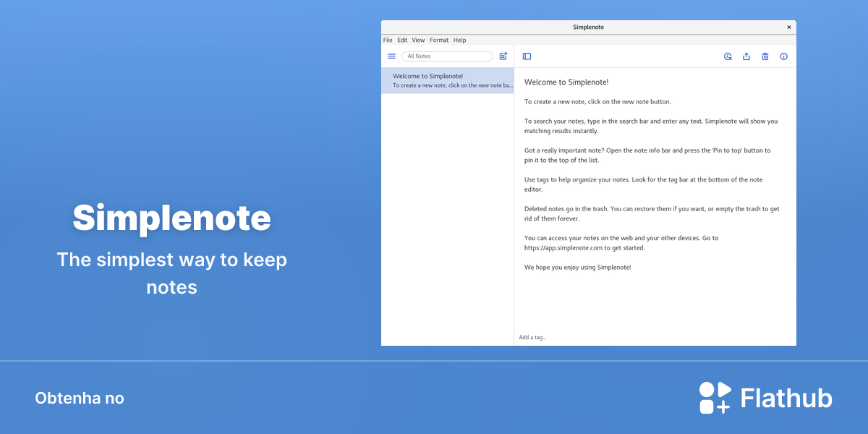
Task: Click the paragraph mentioning Pin to top
Action: pos(647,156)
